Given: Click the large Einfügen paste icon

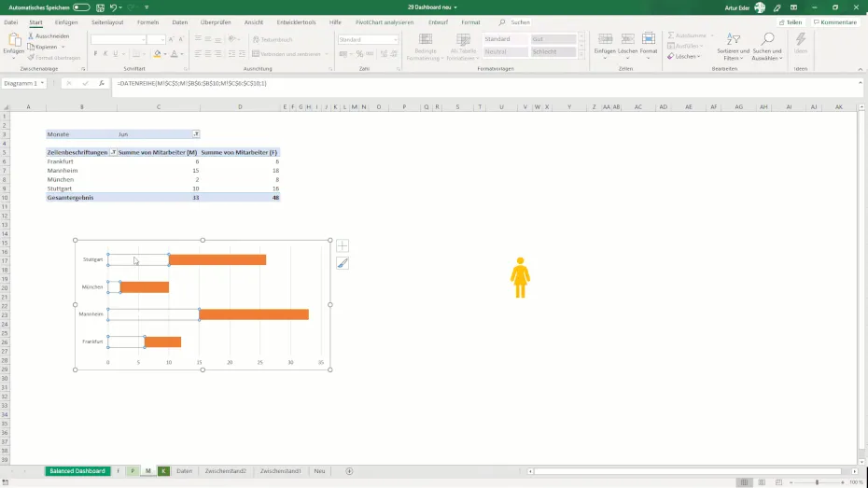Looking at the screenshot, I should pyautogui.click(x=14, y=40).
